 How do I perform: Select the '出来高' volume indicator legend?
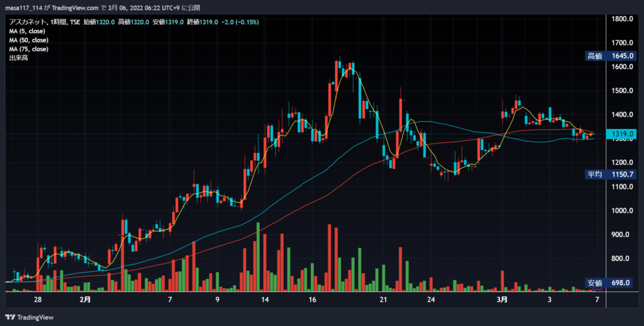pyautogui.click(x=18, y=58)
